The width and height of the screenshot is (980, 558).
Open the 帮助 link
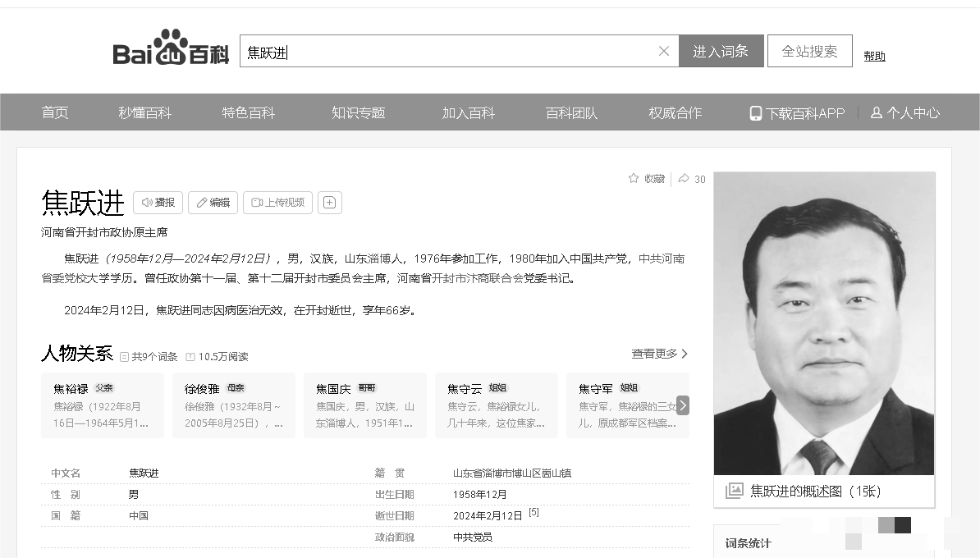(874, 57)
